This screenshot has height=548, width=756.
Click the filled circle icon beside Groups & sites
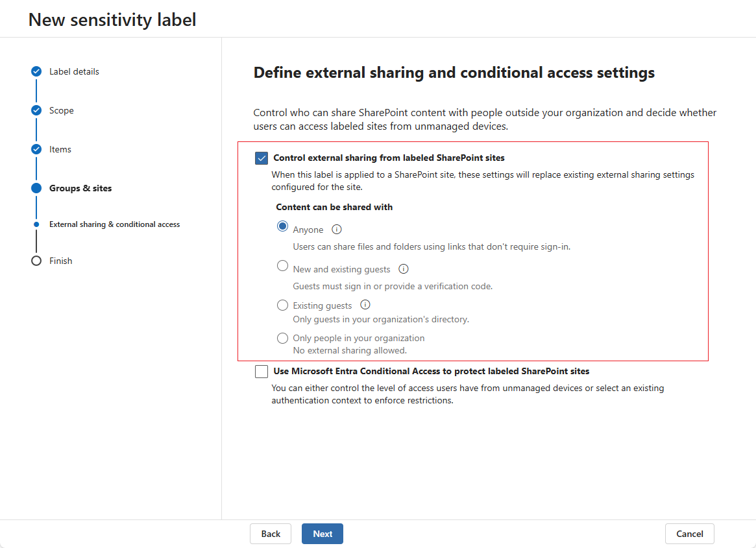[36, 188]
